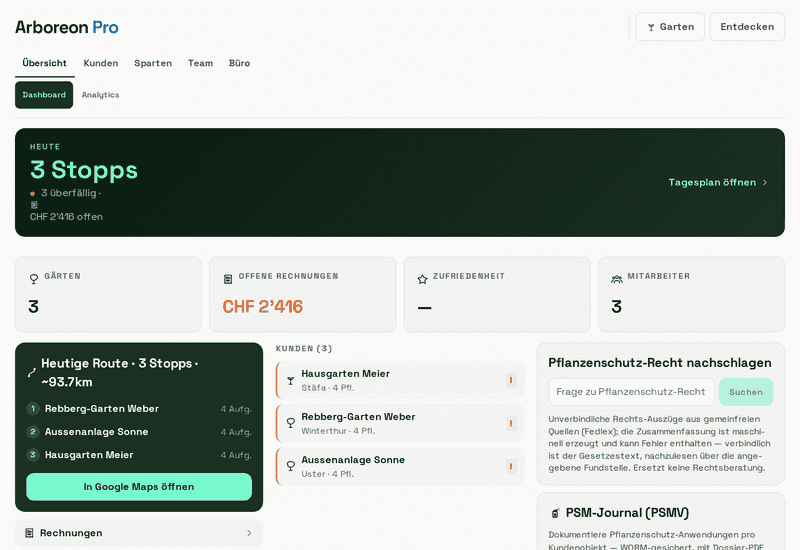Click the chevron next to Tagesplan öffnen
800x550 pixels.
764,183
